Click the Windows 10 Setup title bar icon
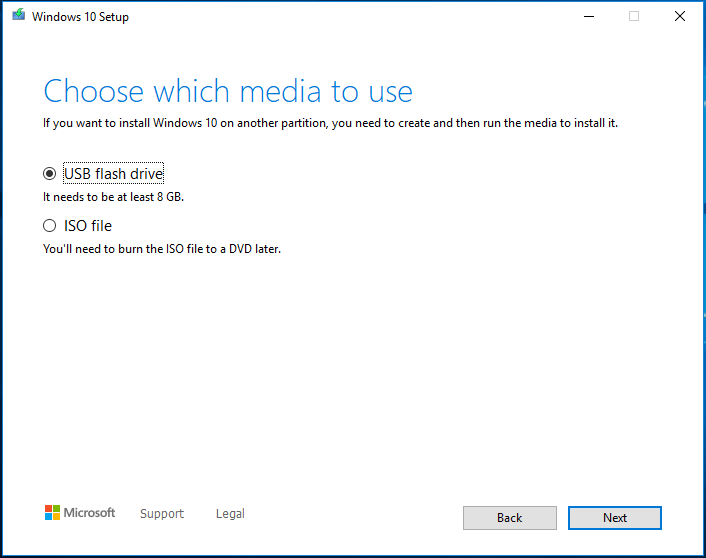The image size is (706, 558). click(x=18, y=15)
